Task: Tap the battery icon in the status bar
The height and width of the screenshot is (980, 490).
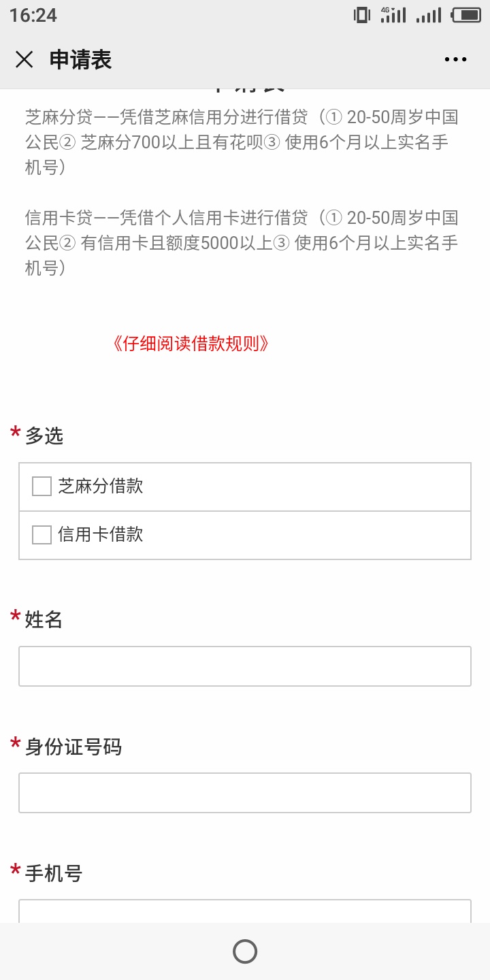Action: pyautogui.click(x=466, y=14)
